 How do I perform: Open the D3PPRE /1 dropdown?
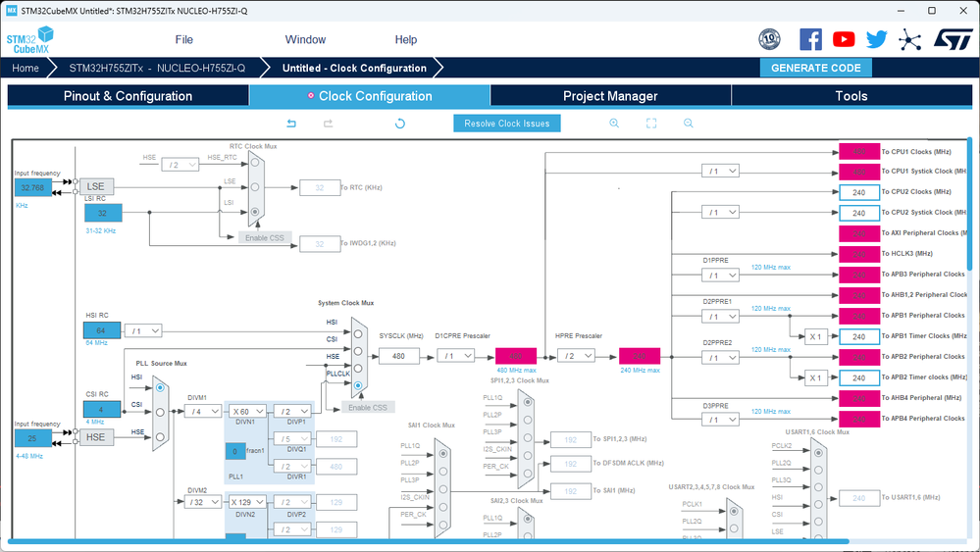tap(721, 420)
